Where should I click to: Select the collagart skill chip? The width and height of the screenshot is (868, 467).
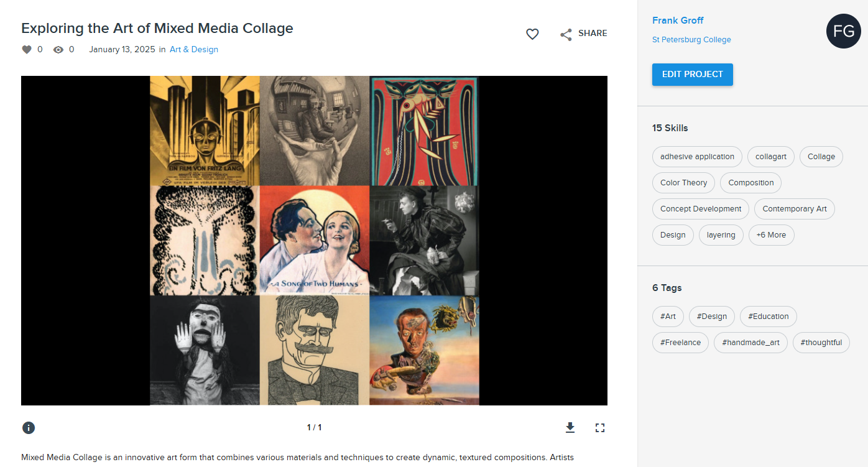click(x=770, y=157)
